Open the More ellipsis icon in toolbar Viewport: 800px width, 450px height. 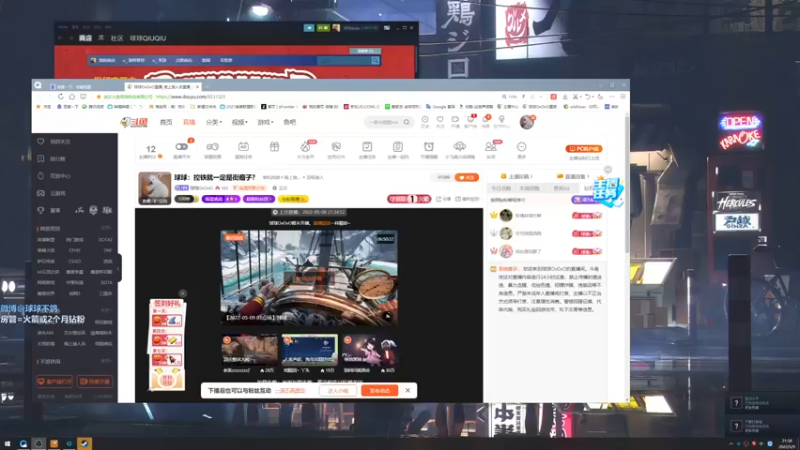point(521,147)
